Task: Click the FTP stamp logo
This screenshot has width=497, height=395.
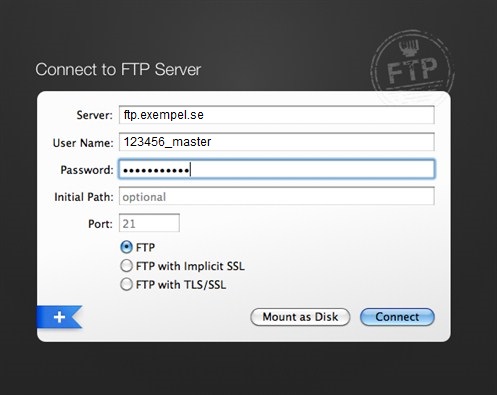Action: click(x=412, y=67)
